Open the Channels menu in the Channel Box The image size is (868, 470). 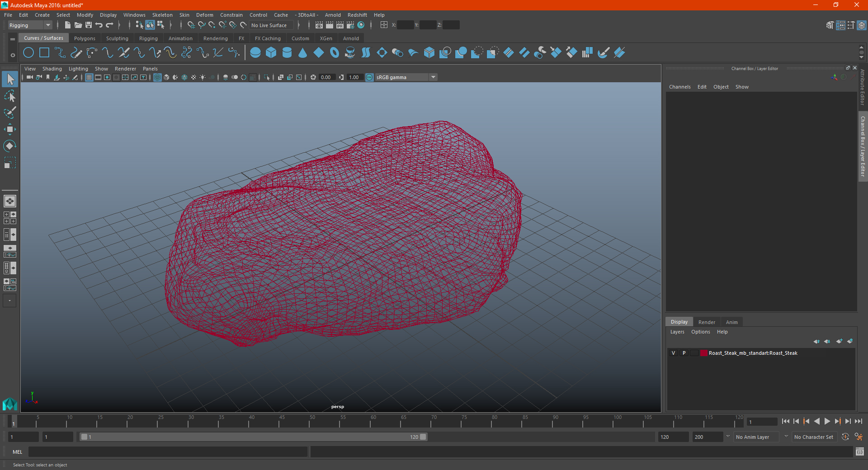[680, 87]
